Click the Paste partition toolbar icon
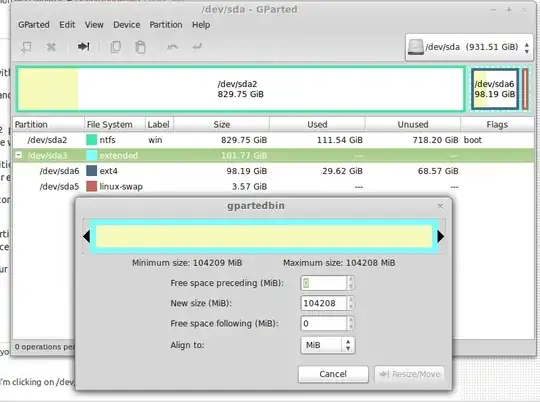 pos(140,47)
